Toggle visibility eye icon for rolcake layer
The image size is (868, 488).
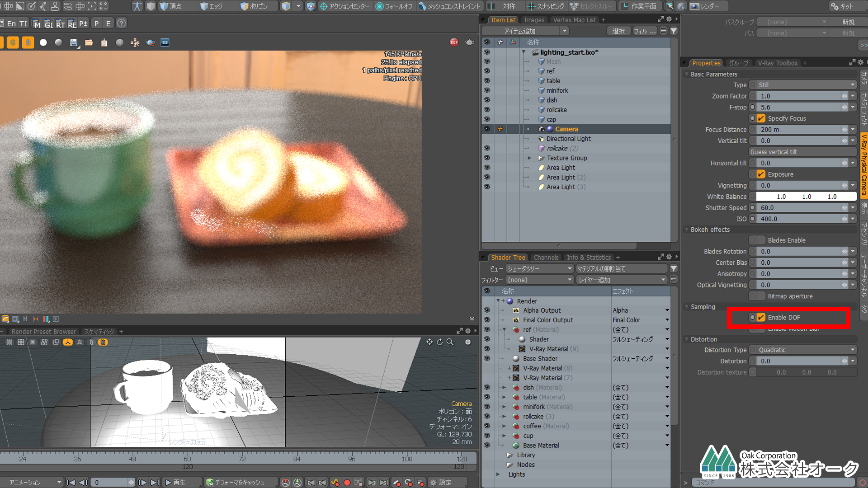pos(488,110)
